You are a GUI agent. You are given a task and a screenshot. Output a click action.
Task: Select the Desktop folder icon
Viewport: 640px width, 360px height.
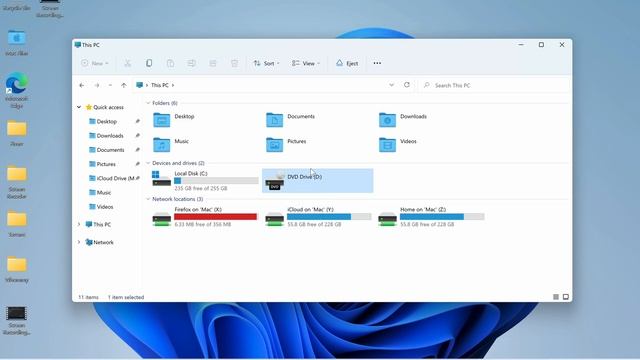[162, 120]
